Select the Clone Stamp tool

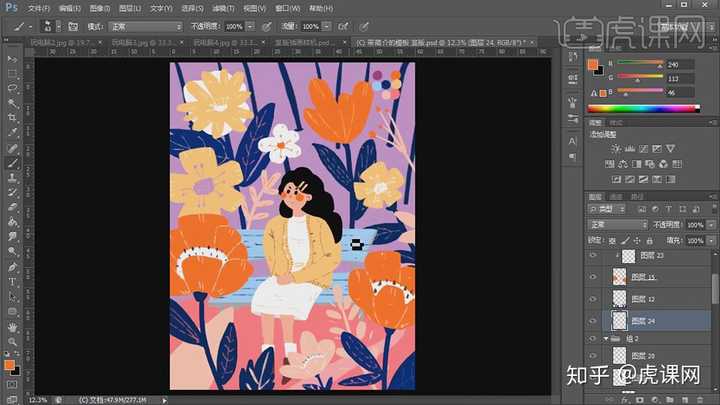[x=12, y=177]
